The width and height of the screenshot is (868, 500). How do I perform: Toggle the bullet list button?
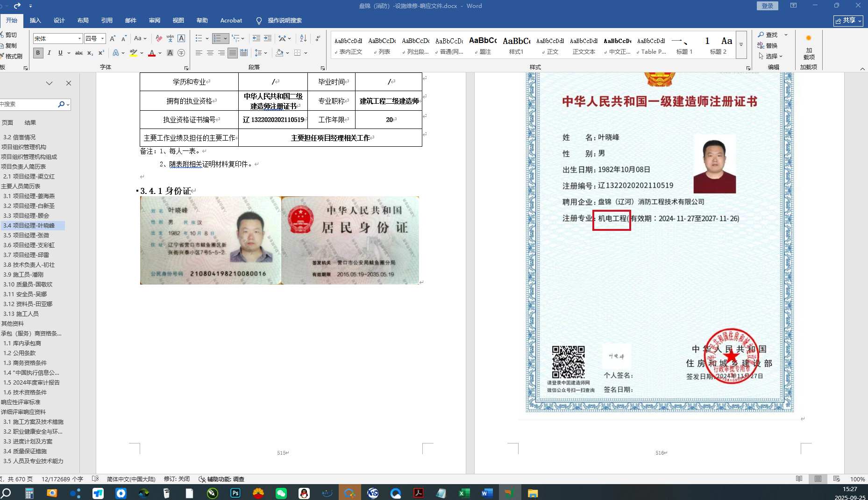click(199, 38)
